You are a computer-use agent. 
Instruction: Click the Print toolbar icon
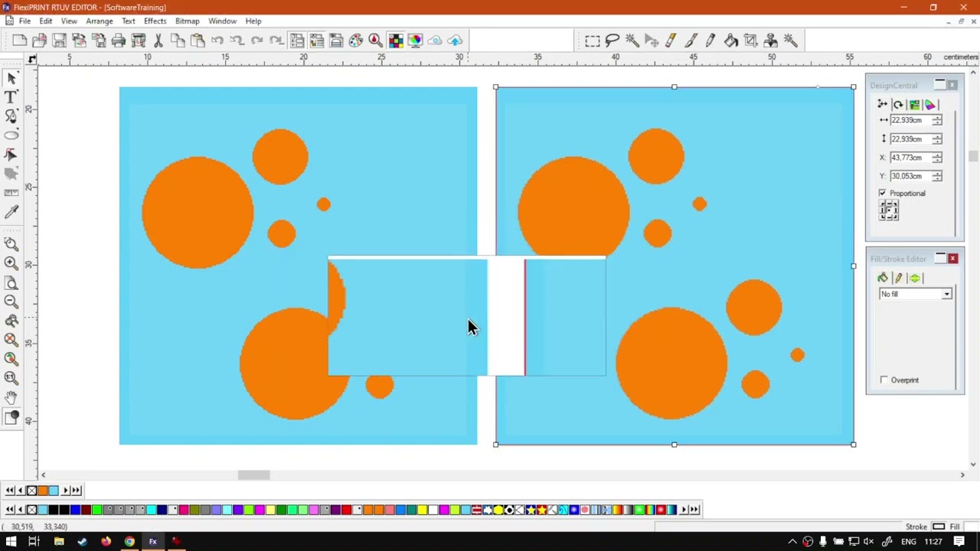point(119,41)
